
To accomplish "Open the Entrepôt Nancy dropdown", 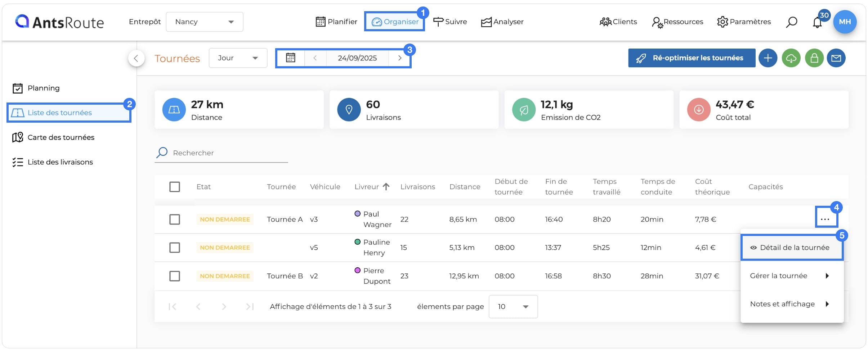I will point(205,22).
